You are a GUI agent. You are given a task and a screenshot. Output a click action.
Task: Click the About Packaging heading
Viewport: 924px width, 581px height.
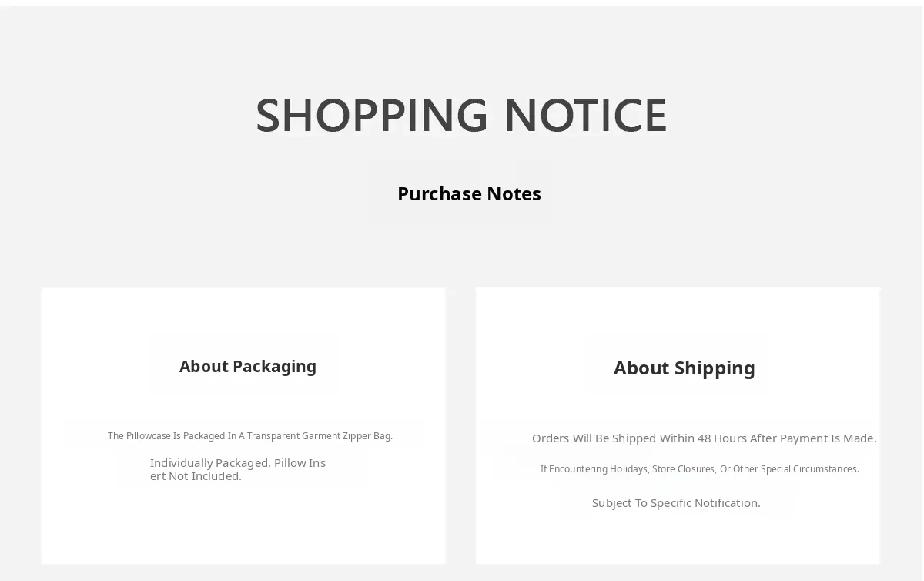pyautogui.click(x=248, y=367)
